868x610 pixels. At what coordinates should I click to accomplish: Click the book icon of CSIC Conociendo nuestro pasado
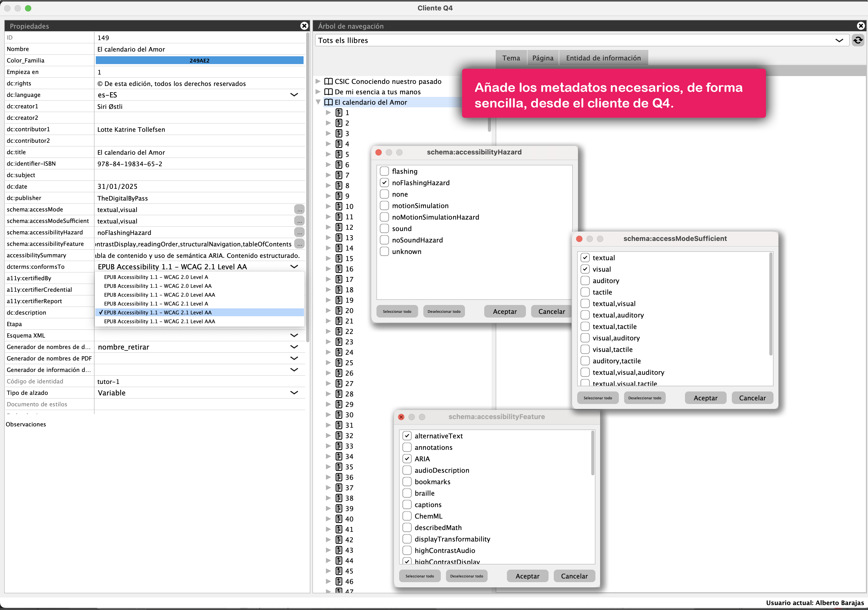329,81
